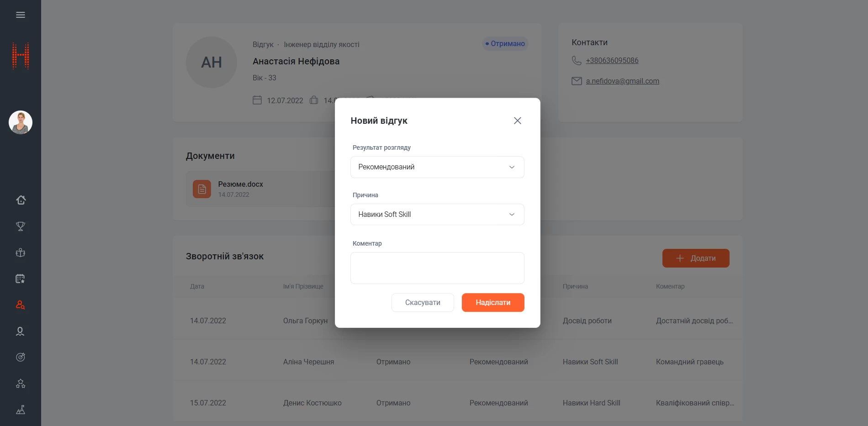The image size is (868, 426).
Task: Open the hamburger menu
Action: [21, 15]
